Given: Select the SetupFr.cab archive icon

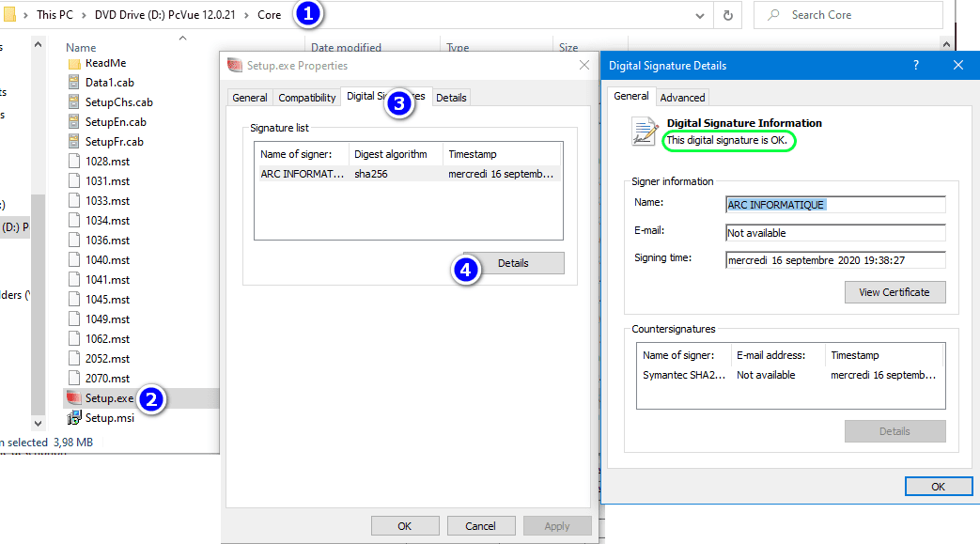Looking at the screenshot, I should (74, 142).
